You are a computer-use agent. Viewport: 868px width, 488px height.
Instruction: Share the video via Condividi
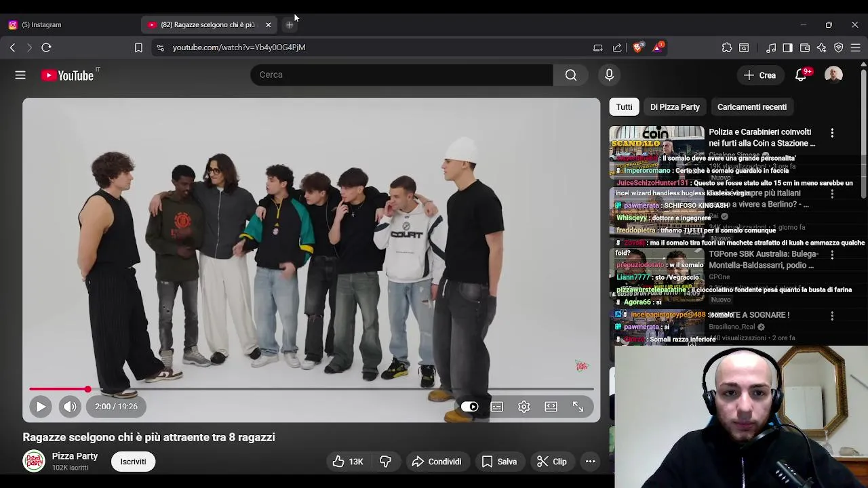point(436,462)
